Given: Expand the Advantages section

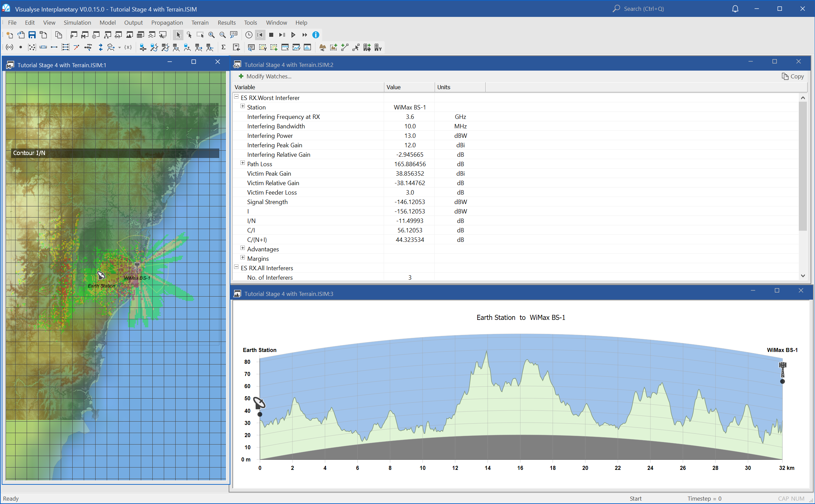Looking at the screenshot, I should (243, 249).
